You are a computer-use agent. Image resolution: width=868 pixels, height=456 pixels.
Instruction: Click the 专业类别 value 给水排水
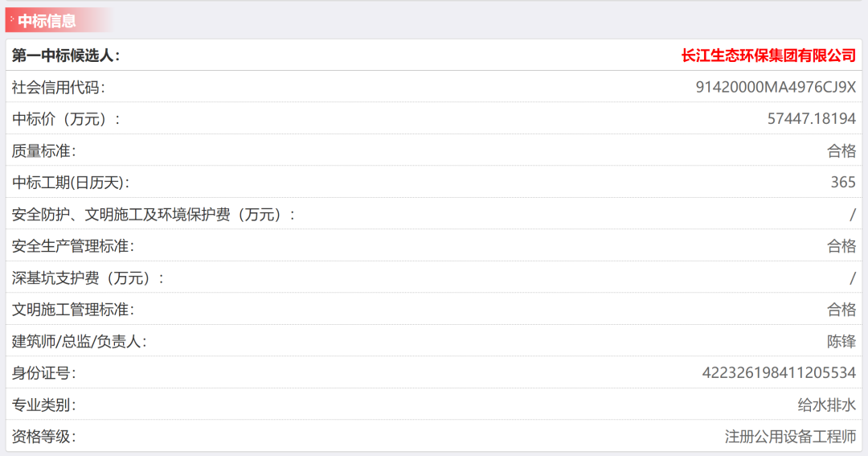(827, 405)
